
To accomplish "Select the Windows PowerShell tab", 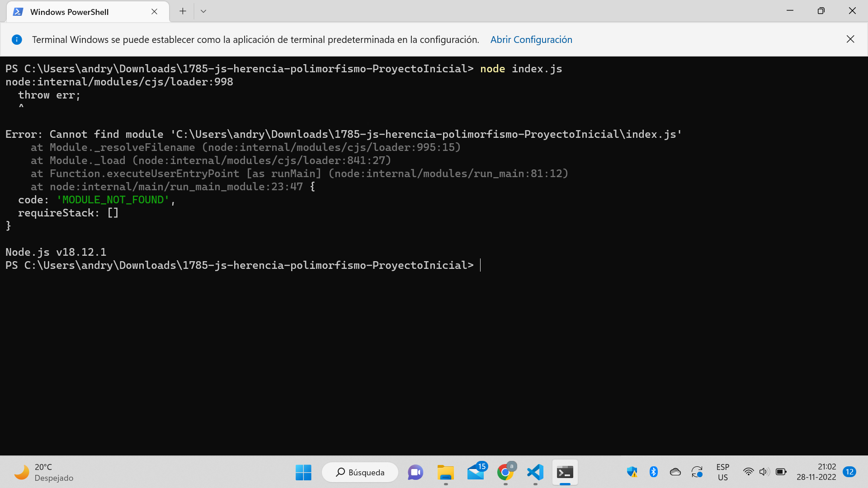I will click(x=88, y=12).
